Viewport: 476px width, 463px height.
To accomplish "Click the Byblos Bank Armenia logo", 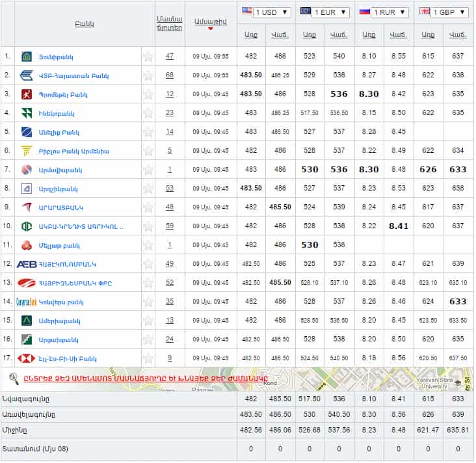I will (x=27, y=151).
